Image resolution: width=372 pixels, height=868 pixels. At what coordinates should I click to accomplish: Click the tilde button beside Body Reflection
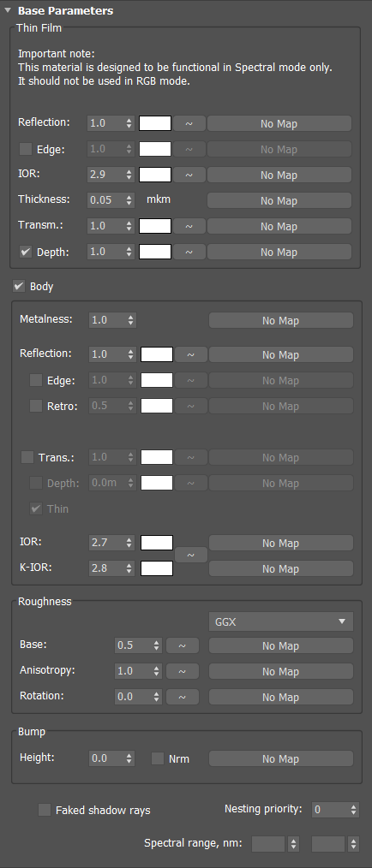pos(190,355)
